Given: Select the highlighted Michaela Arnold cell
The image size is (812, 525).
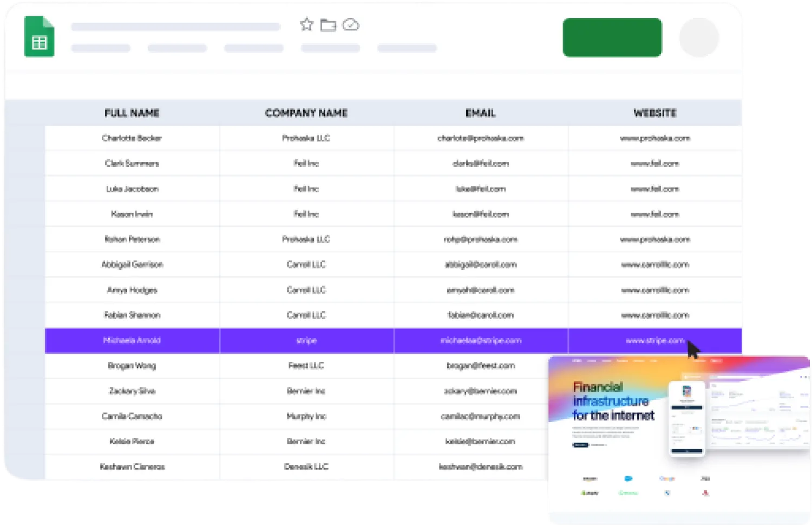Looking at the screenshot, I should point(132,340).
